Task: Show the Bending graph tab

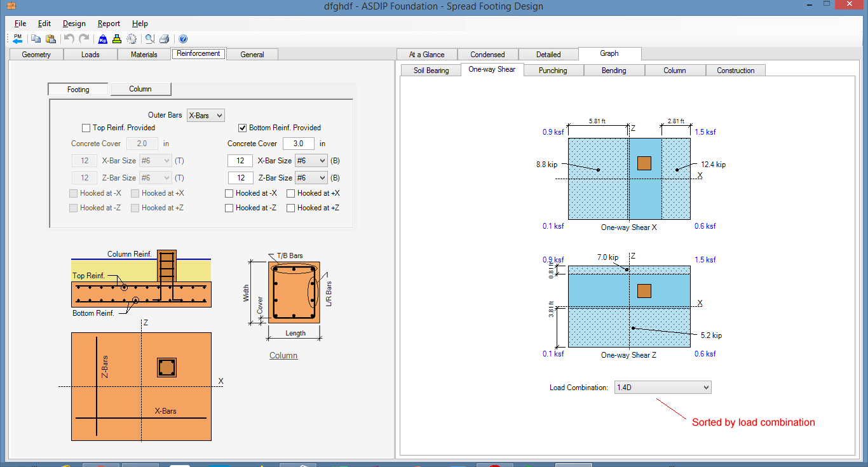Action: click(614, 71)
